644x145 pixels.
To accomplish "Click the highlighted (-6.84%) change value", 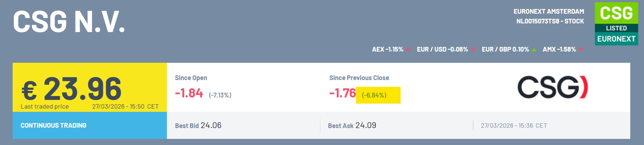I will point(375,95).
